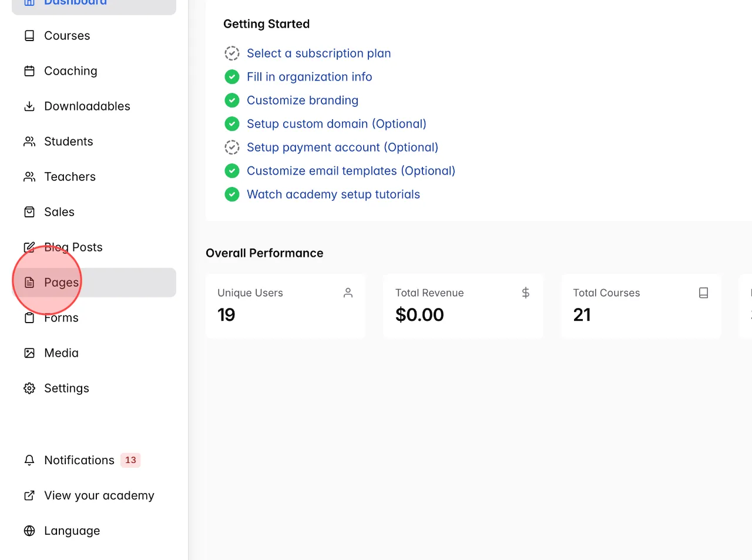752x560 pixels.
Task: Click the View your academy external-link icon
Action: click(x=29, y=495)
